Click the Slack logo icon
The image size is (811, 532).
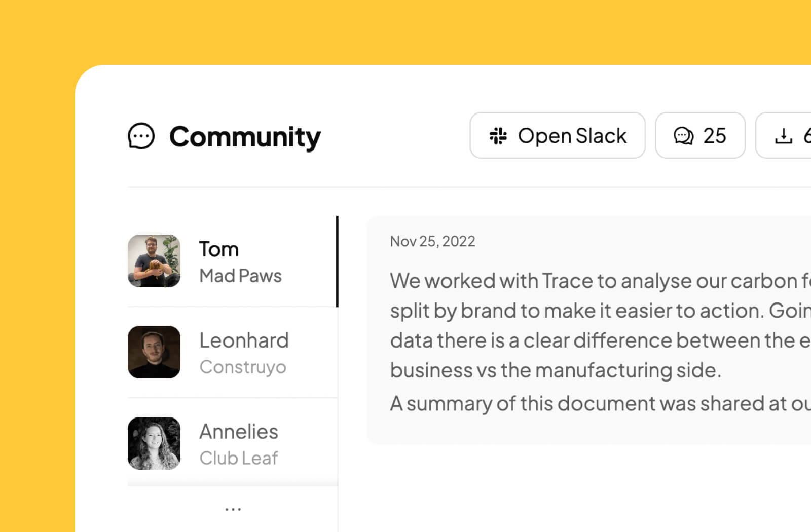pyautogui.click(x=499, y=136)
